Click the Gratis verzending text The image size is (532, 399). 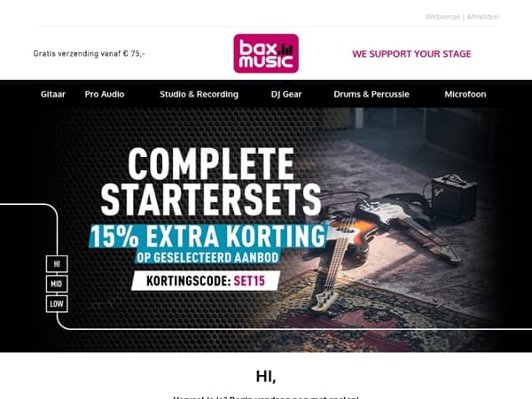(x=89, y=53)
